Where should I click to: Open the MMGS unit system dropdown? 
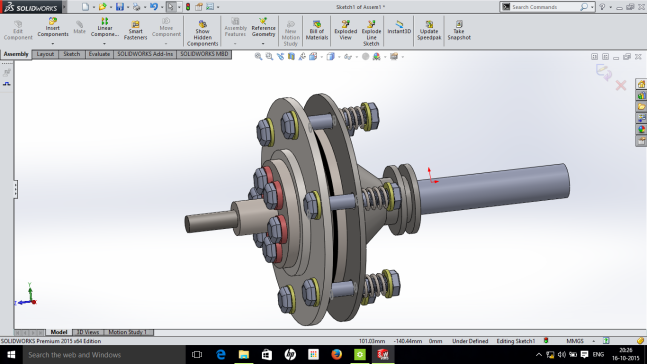[594, 341]
